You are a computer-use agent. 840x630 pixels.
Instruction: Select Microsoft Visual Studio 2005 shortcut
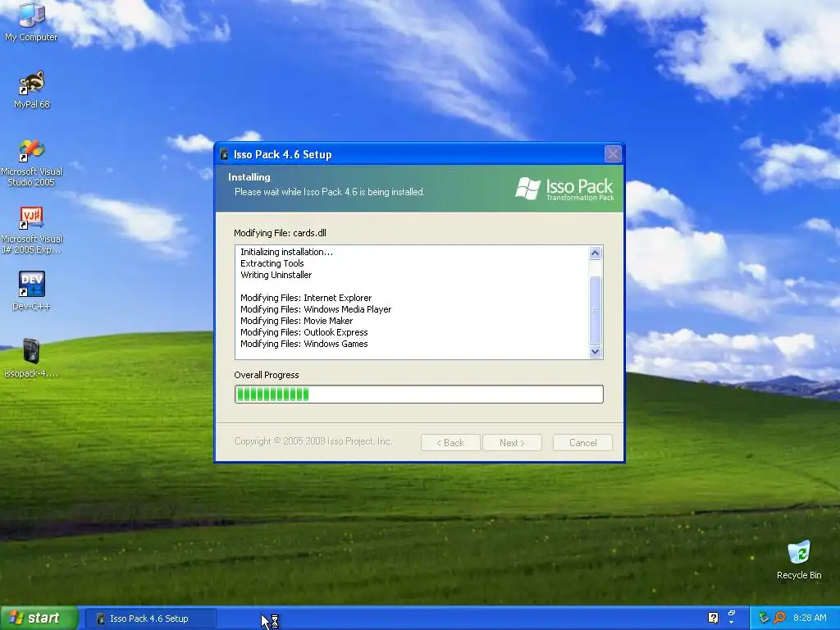tap(32, 163)
